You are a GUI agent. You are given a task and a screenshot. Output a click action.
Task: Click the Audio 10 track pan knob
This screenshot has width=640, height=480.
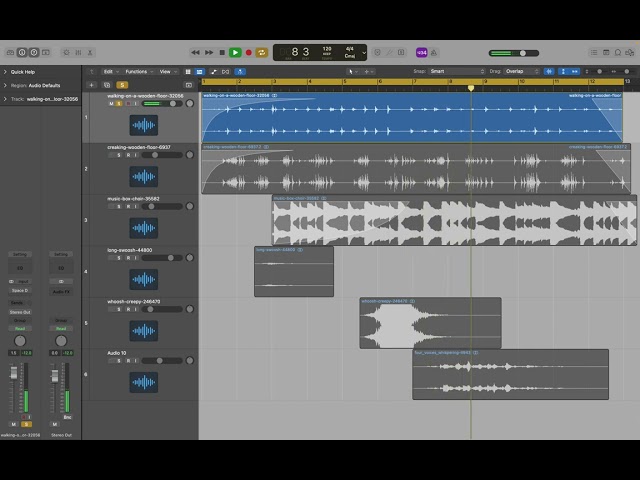coord(190,360)
